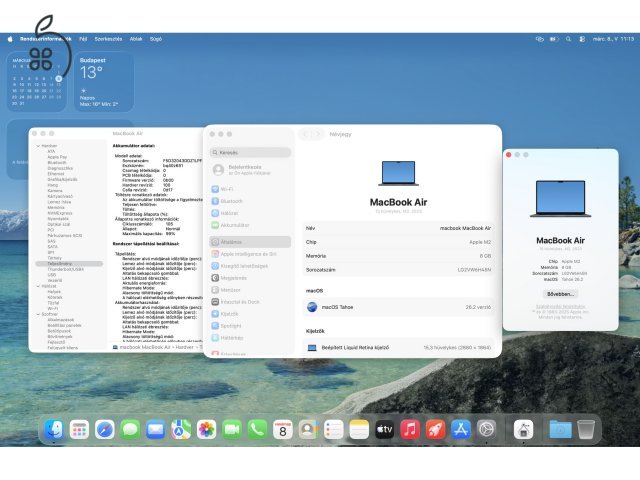Open Mail from the Dock

[156, 429]
